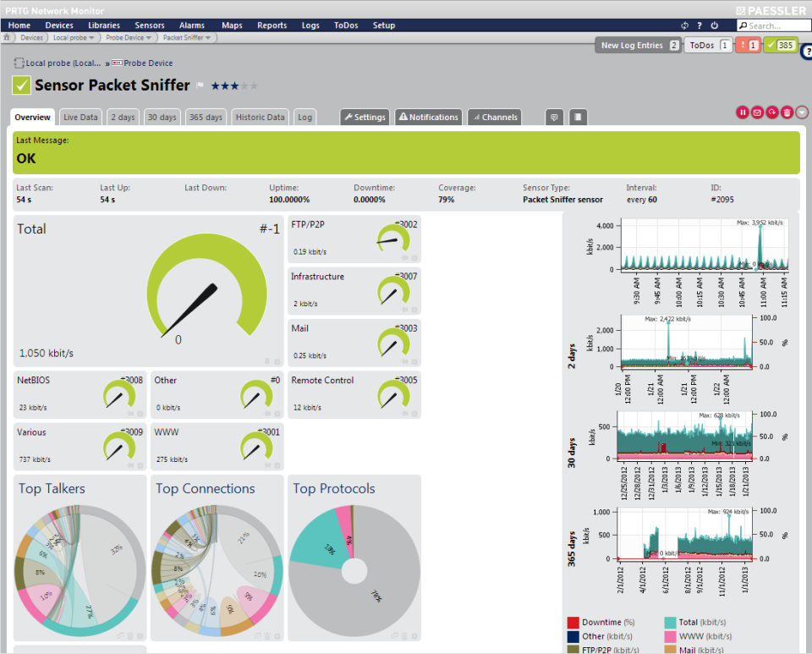Screen dimensions: 812x654
Task: Delete the sensor via the trash icon
Action: [786, 112]
